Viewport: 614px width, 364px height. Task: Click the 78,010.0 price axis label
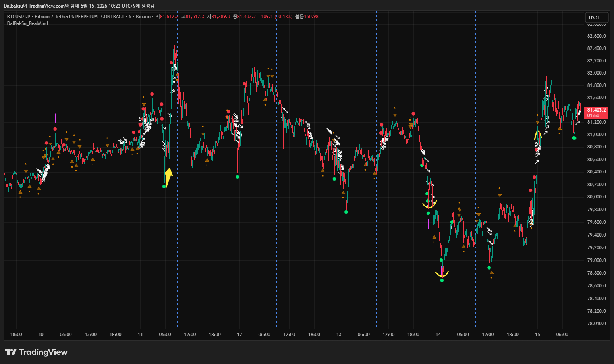pyautogui.click(x=597, y=324)
